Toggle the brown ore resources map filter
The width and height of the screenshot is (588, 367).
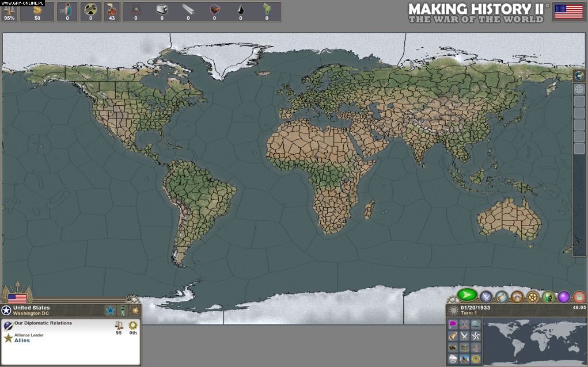tap(453, 347)
